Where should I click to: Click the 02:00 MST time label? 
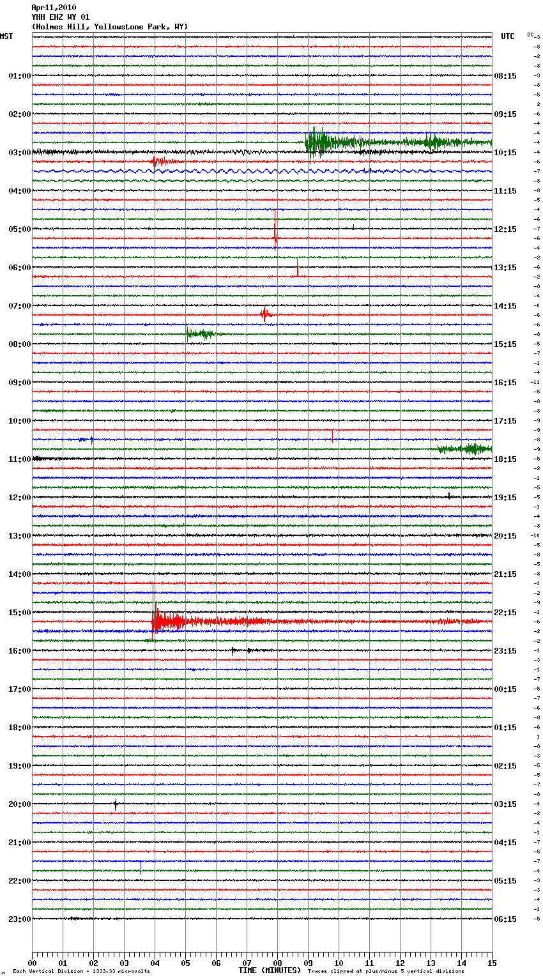pyautogui.click(x=20, y=114)
